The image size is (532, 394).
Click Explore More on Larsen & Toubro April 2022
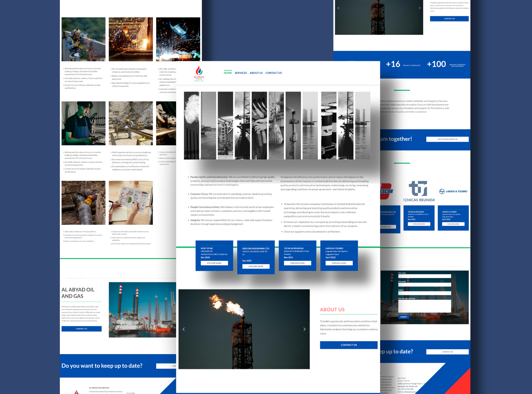[339, 263]
